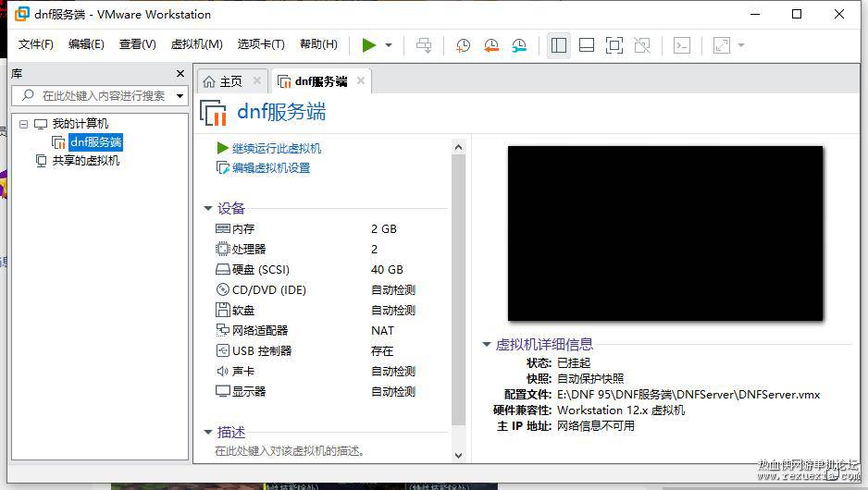Viewport: 868px width, 490px height.
Task: Click the 40 GB hard disk value
Action: (x=387, y=269)
